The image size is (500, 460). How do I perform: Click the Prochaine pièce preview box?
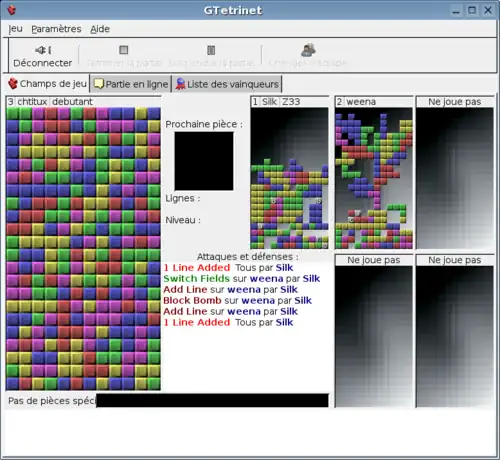(204, 161)
